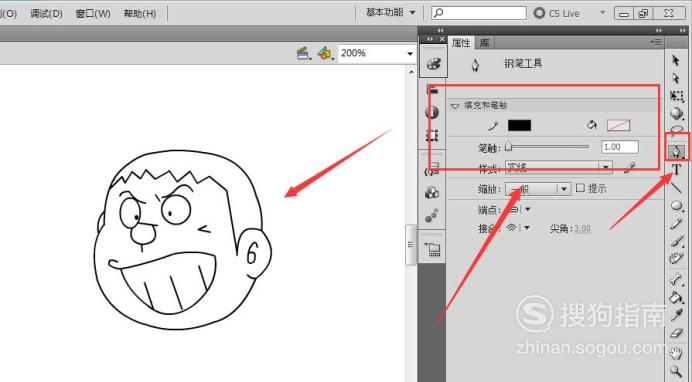Select the Eyedropper tool
692x382 pixels.
676,315
